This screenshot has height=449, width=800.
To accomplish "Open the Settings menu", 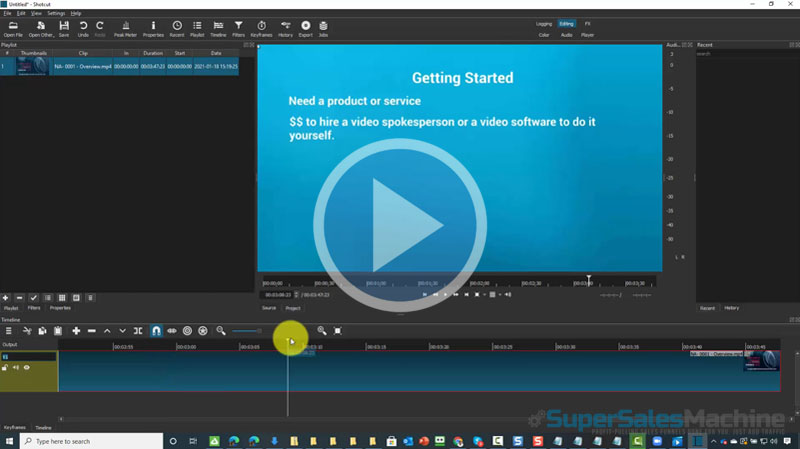I will pyautogui.click(x=56, y=13).
